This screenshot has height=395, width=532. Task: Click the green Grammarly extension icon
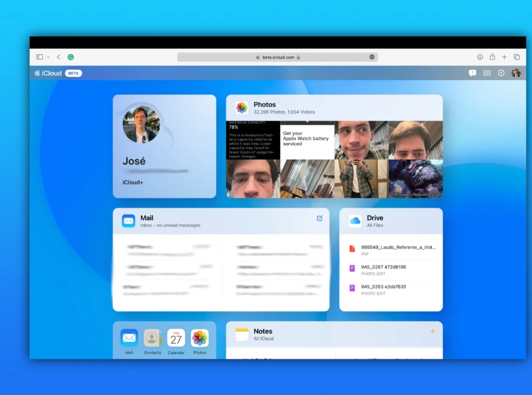coord(71,57)
